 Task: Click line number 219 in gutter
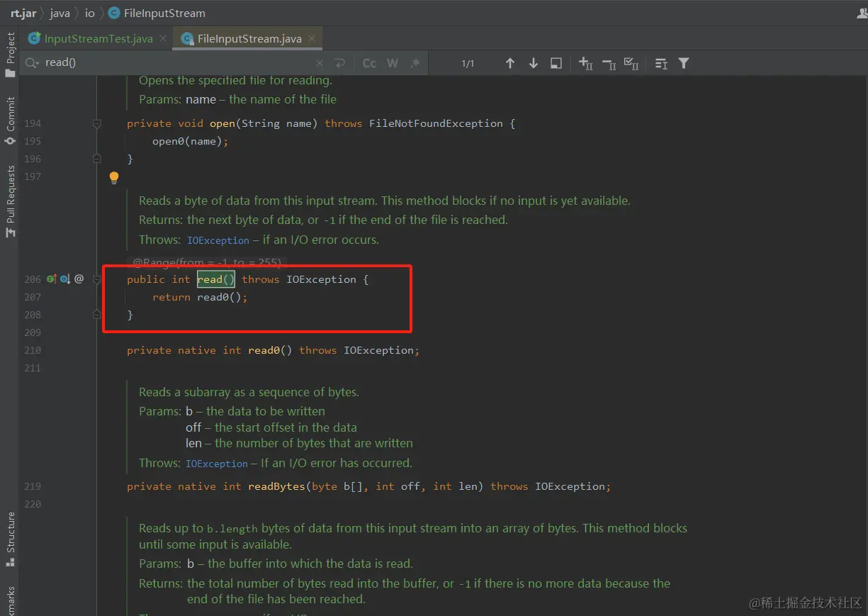[x=33, y=486]
